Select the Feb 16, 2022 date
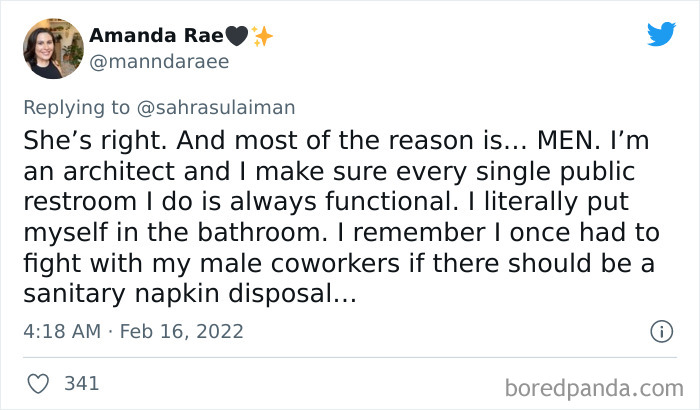The height and width of the screenshot is (410, 700). tap(180, 331)
